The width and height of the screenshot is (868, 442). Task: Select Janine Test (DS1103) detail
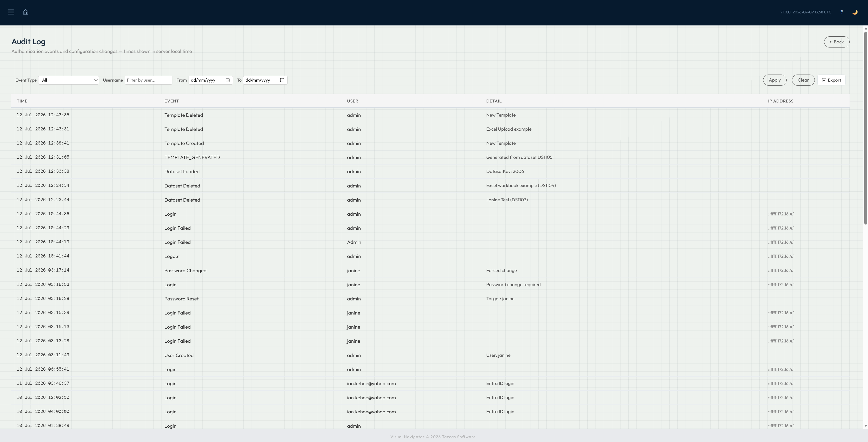[507, 200]
